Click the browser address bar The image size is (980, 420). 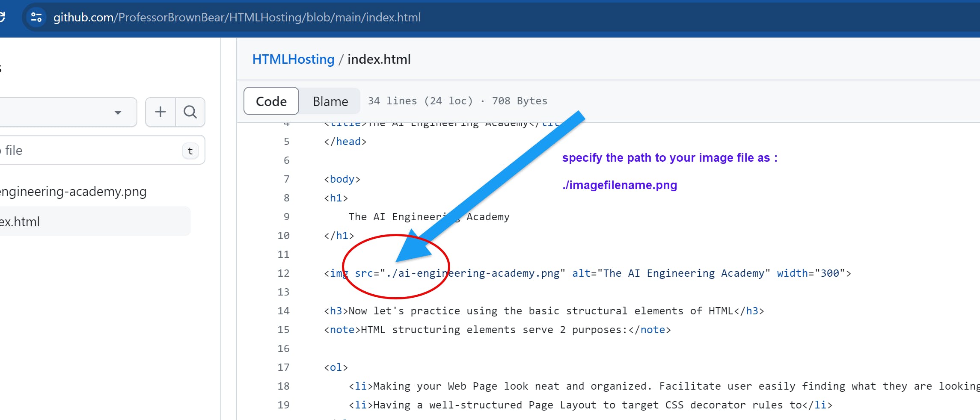236,17
